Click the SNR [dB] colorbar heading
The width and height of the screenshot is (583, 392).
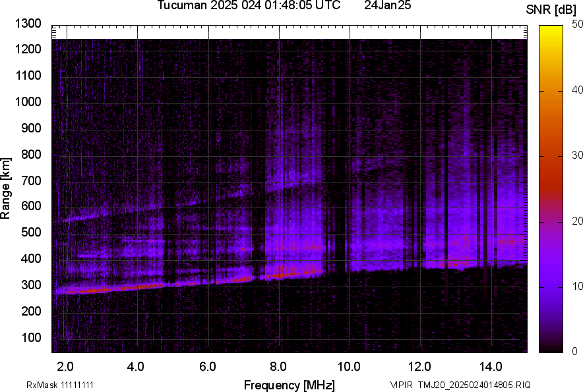[x=551, y=9]
